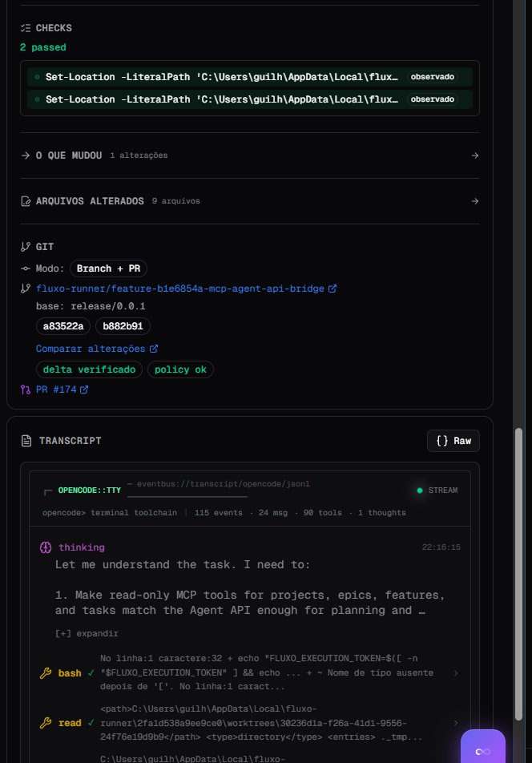Select the 'Branch + PR' mode pill

point(108,268)
